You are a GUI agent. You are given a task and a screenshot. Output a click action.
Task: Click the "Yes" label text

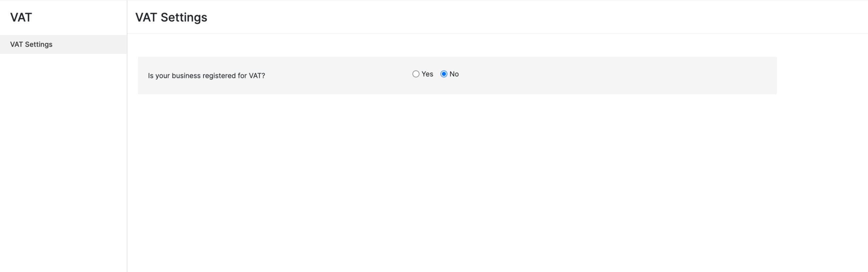[x=427, y=74]
